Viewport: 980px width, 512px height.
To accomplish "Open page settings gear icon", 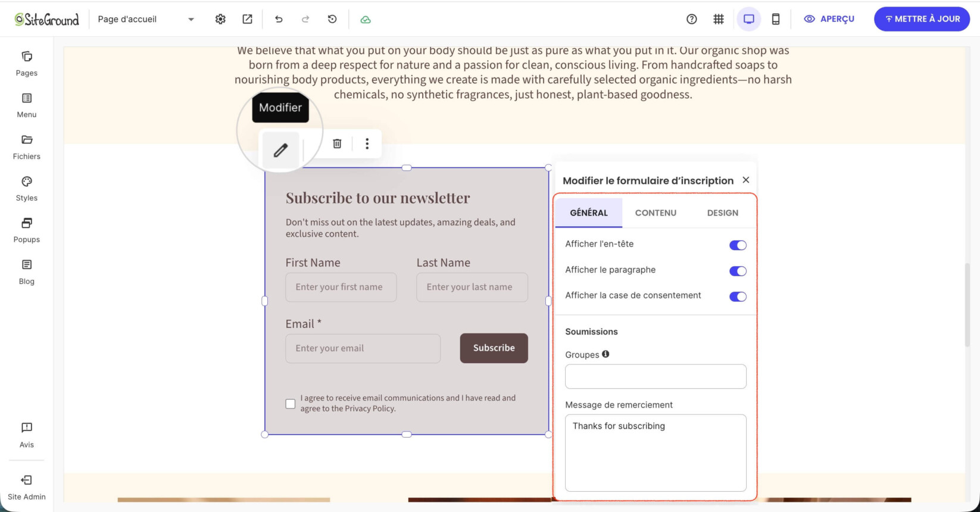I will click(220, 19).
